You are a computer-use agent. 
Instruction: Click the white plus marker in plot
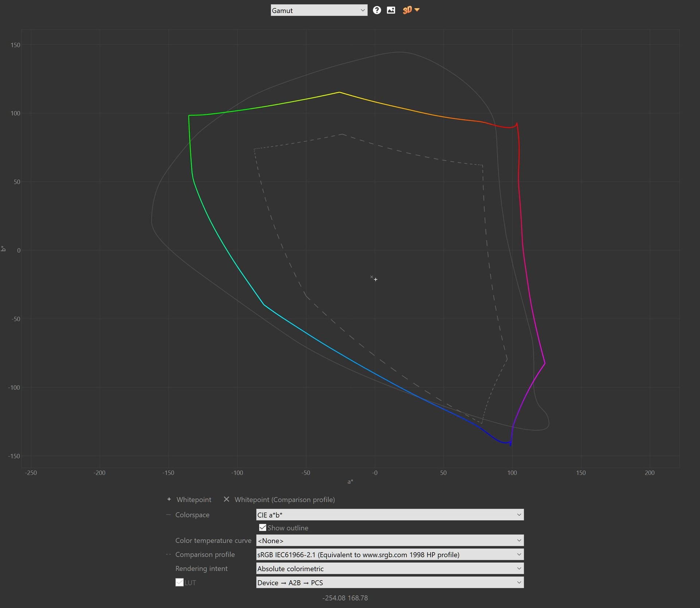376,279
